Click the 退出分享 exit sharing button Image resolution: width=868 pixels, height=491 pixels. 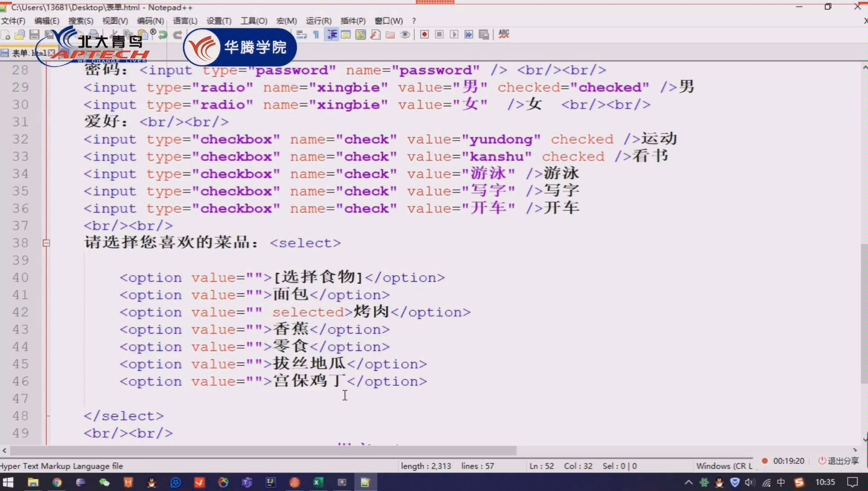(x=839, y=461)
